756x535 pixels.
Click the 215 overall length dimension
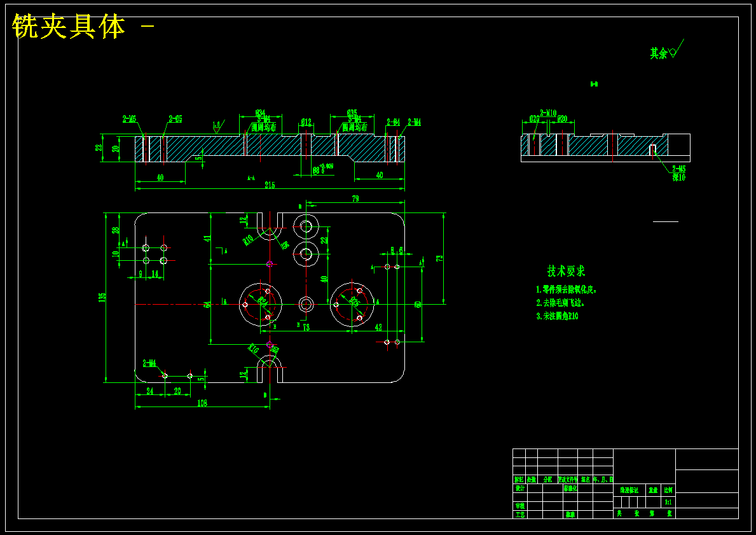click(270, 185)
